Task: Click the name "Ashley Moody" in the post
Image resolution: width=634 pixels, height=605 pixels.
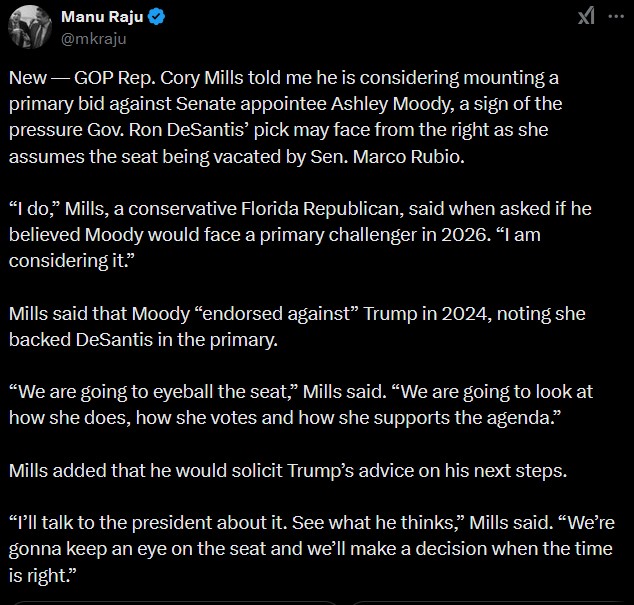Action: click(x=390, y=104)
